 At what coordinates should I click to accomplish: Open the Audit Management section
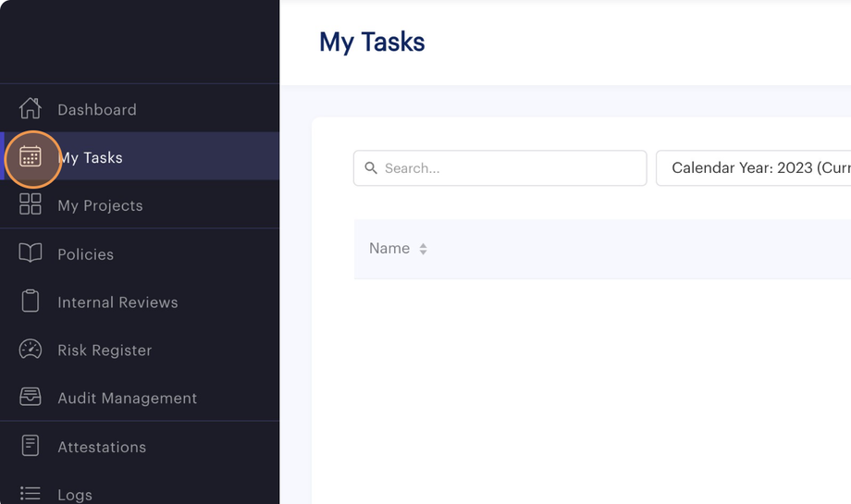pyautogui.click(x=127, y=399)
